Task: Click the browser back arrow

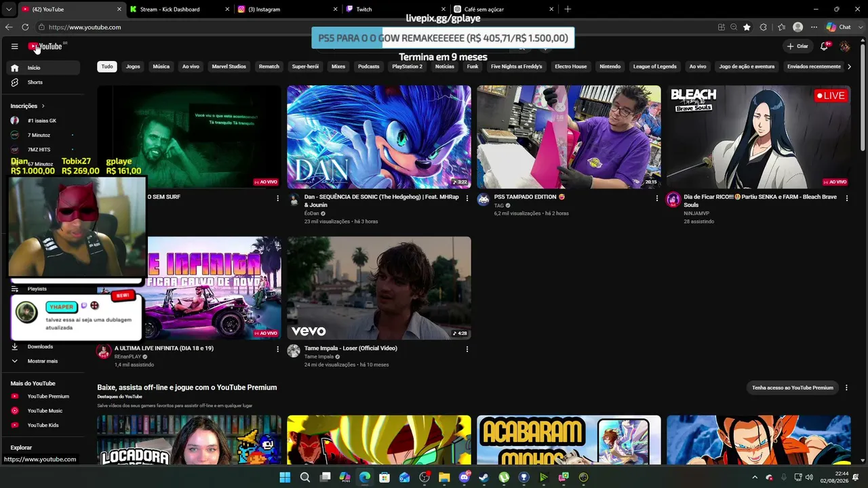Action: 9,27
